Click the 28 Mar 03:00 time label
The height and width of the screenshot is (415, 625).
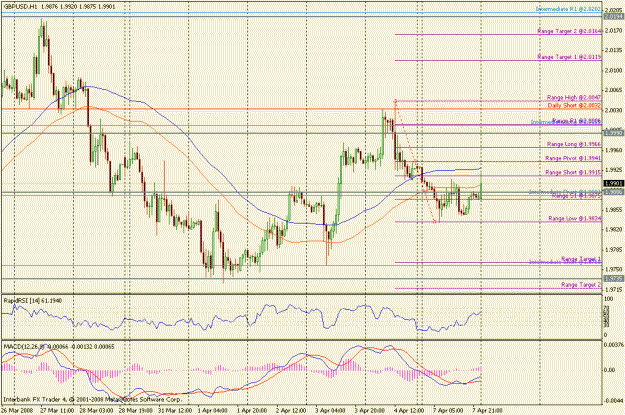coord(96,410)
